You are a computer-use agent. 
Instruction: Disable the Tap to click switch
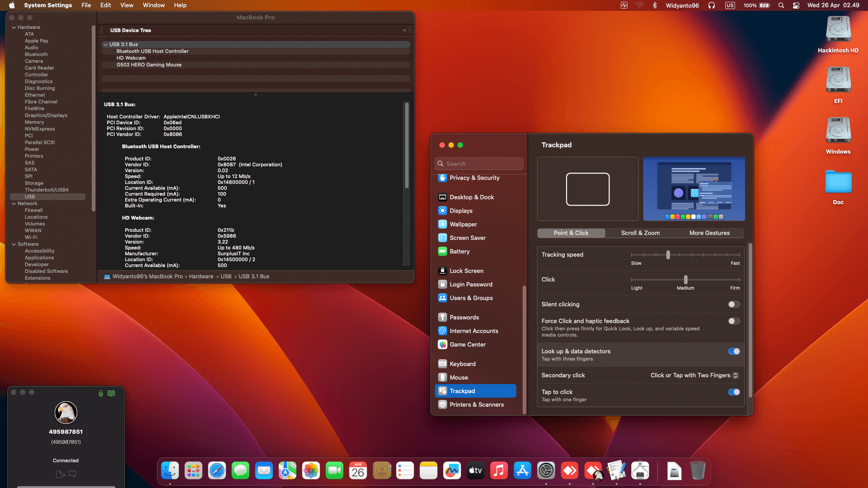(x=734, y=392)
